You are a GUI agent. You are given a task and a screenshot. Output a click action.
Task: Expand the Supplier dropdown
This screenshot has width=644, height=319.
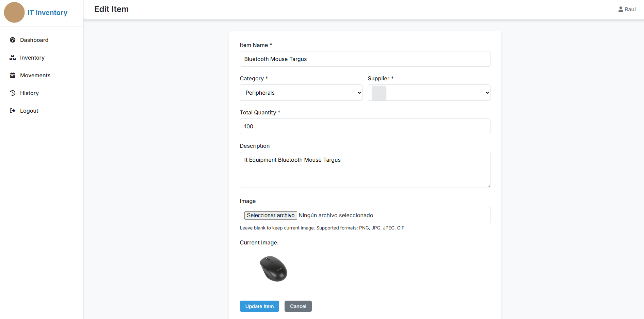[429, 93]
